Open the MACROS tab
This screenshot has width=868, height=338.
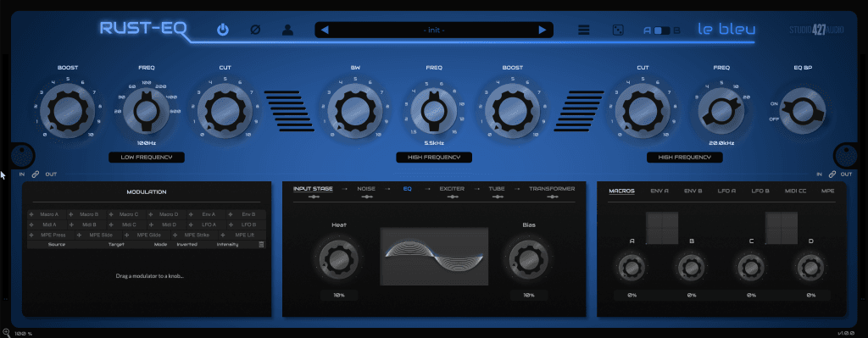click(x=621, y=191)
